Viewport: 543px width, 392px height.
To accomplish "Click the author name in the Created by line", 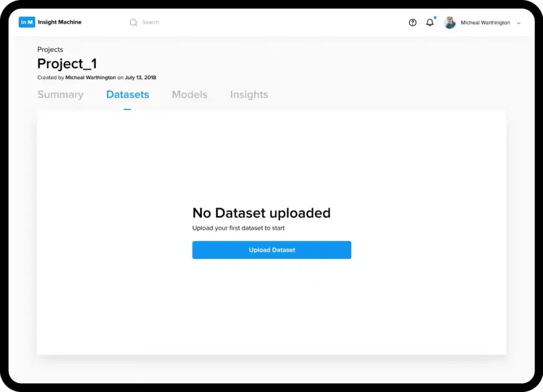I will [90, 77].
